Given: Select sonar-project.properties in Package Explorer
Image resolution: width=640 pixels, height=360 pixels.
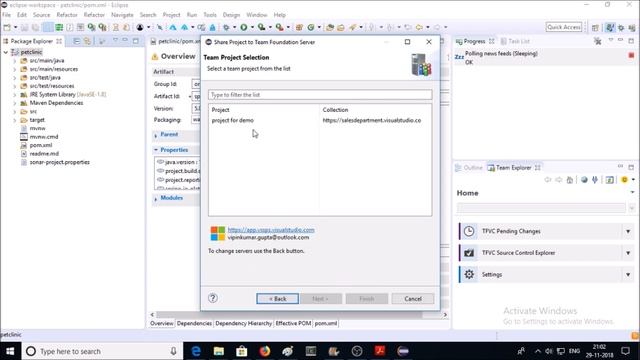Looking at the screenshot, I should (60, 162).
